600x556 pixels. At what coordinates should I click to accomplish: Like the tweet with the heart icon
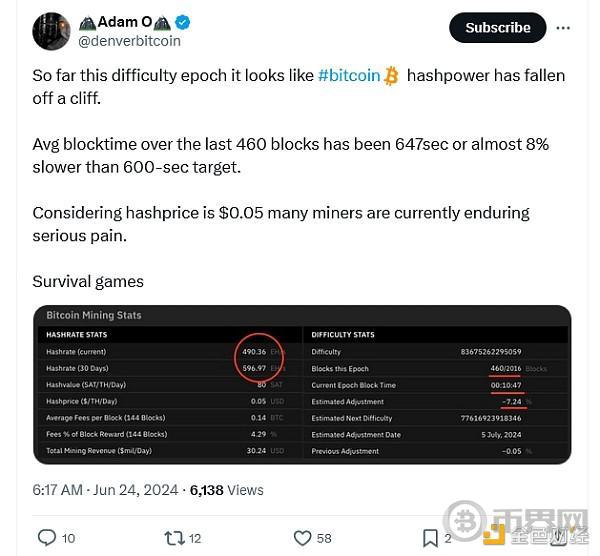(x=299, y=537)
